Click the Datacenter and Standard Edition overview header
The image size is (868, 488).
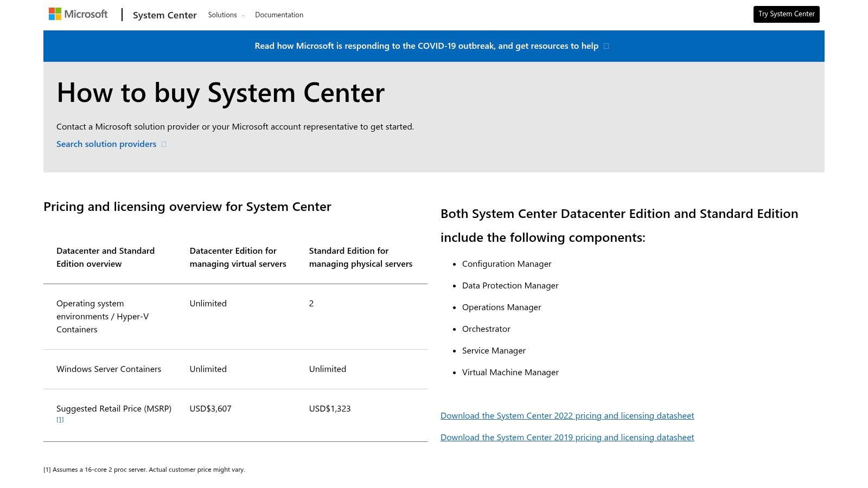pyautogui.click(x=105, y=258)
